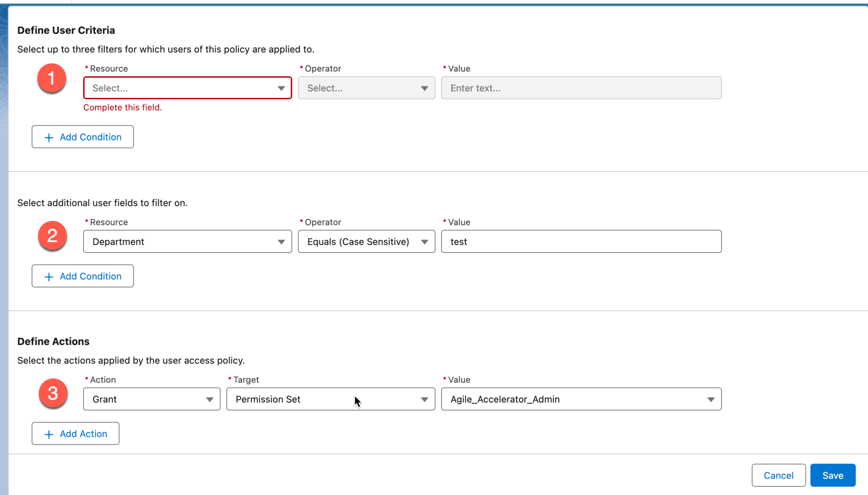Click the dropdown arrow on the Permission Set field
The image size is (868, 495).
click(424, 399)
